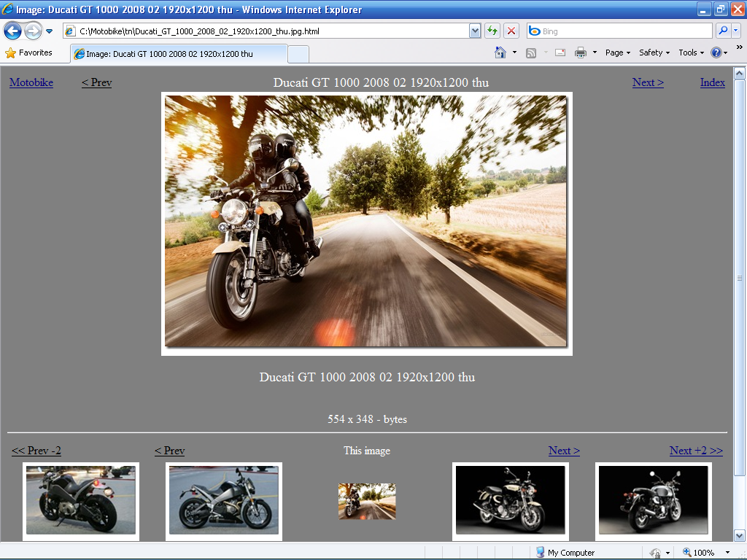Click the RSS feeds icon
The height and width of the screenshot is (560, 747).
[531, 52]
